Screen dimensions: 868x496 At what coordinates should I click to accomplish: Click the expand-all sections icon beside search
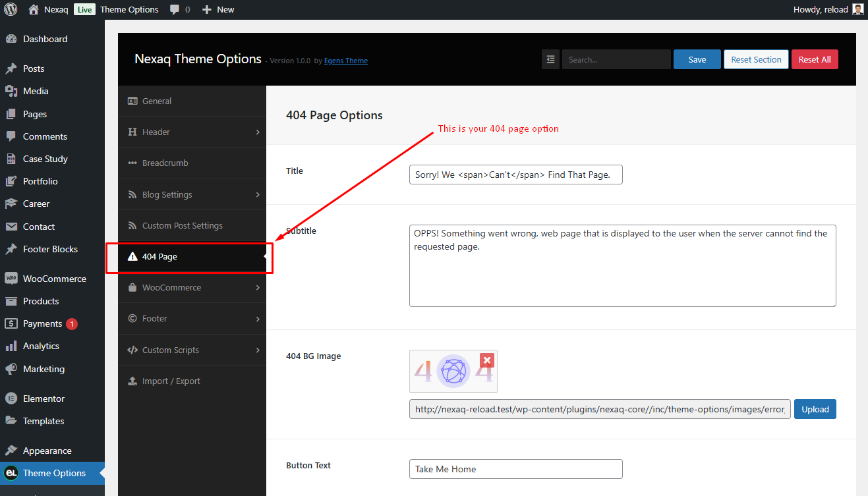point(550,59)
